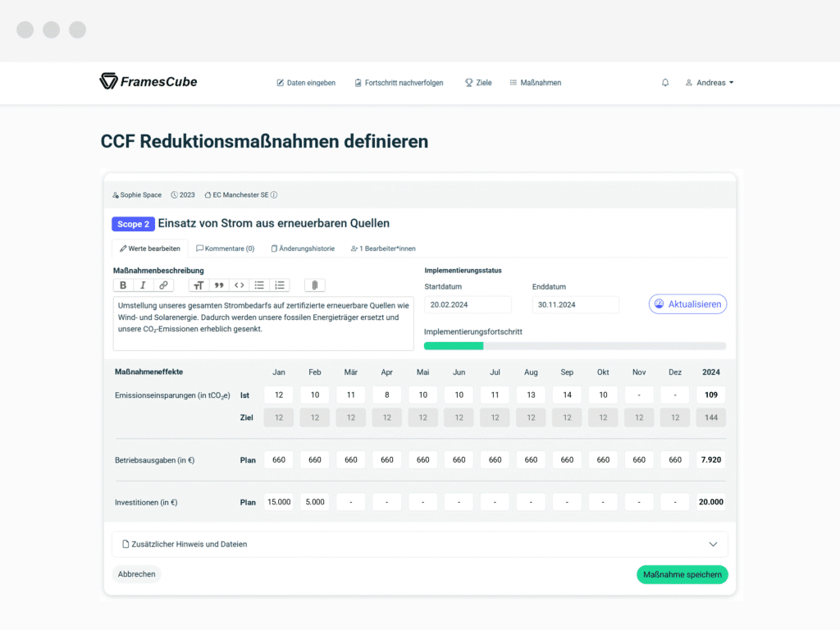840x630 pixels.
Task: Switch to the Kommentare (0) tab
Action: [226, 249]
